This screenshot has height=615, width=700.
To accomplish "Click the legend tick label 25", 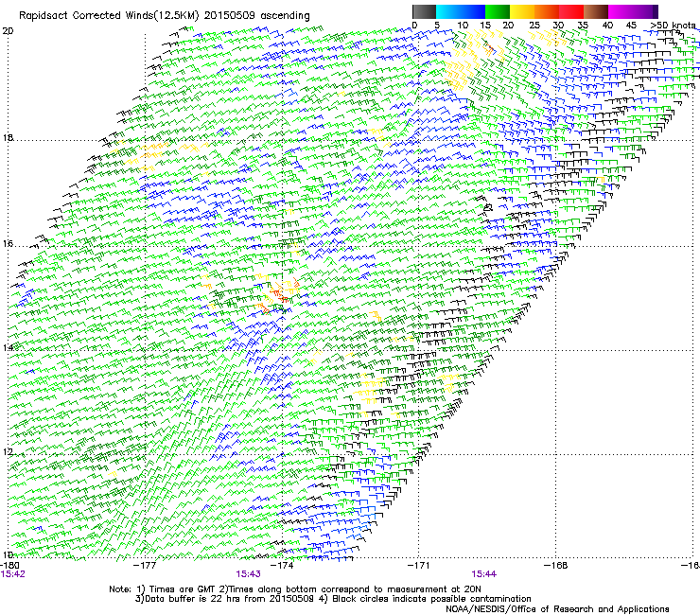I will point(534,26).
